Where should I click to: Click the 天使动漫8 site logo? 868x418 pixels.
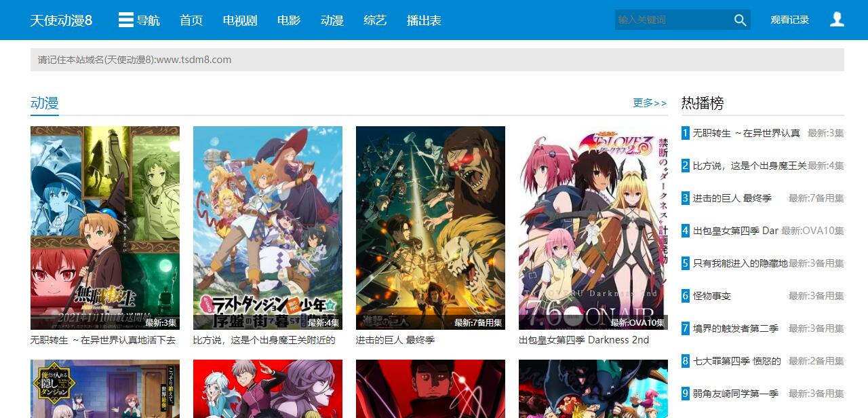pos(61,20)
